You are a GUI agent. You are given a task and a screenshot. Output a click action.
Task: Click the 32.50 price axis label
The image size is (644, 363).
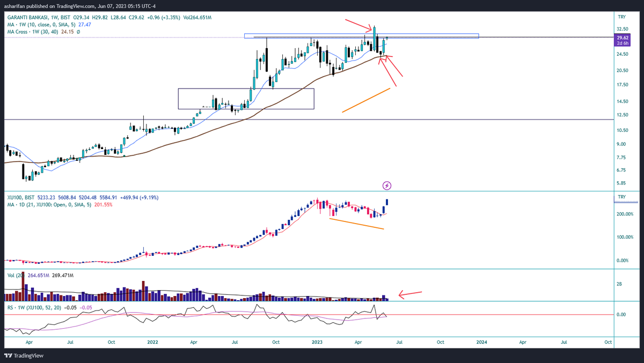(623, 29)
